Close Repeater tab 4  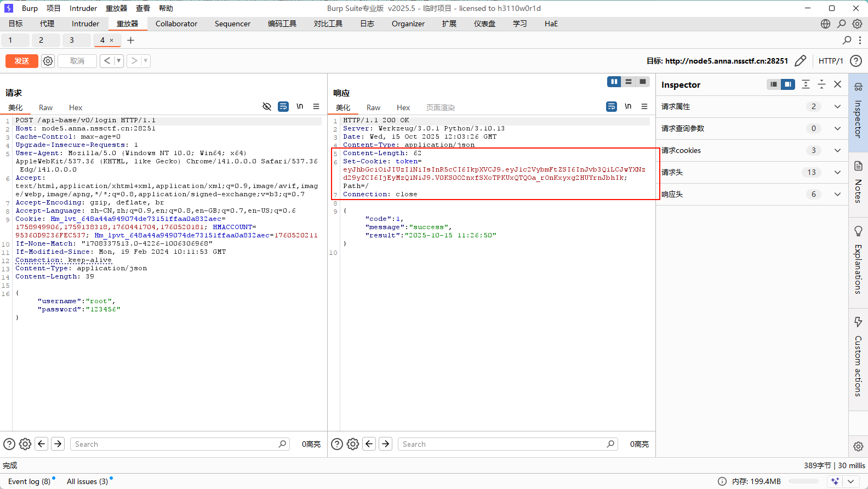tap(112, 40)
